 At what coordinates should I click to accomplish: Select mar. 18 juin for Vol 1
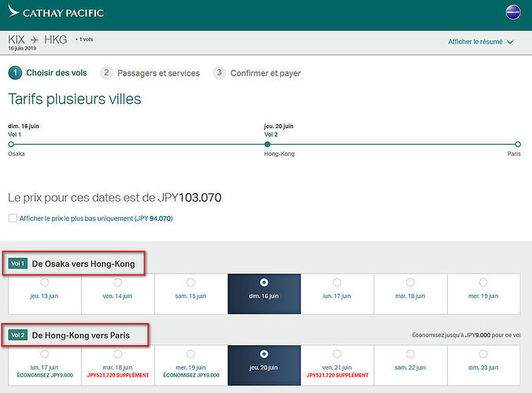(411, 294)
